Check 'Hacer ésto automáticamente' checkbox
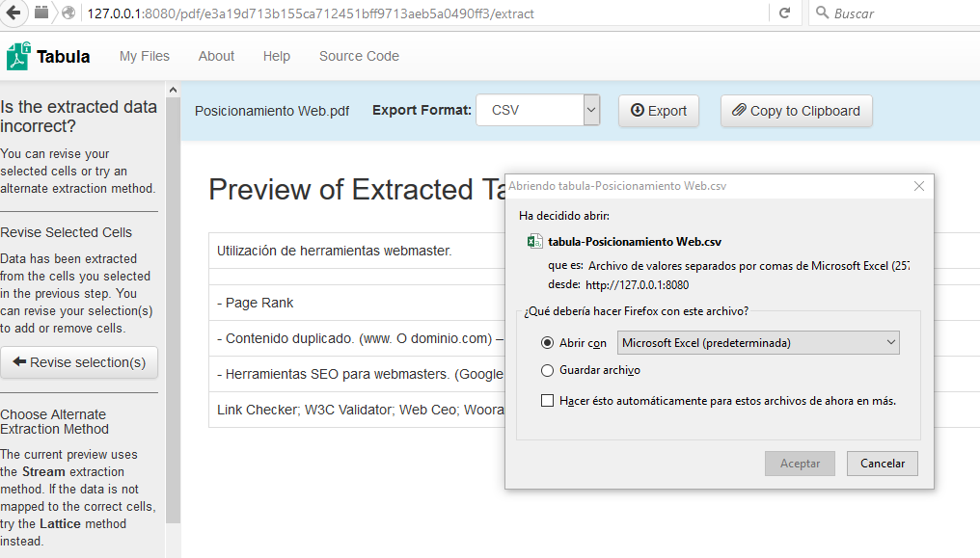Screen dimensions: 980x558 pyautogui.click(x=548, y=401)
